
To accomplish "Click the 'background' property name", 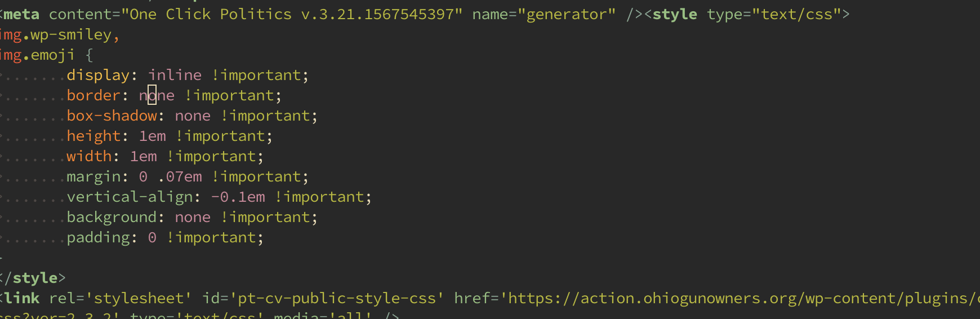I will [112, 218].
